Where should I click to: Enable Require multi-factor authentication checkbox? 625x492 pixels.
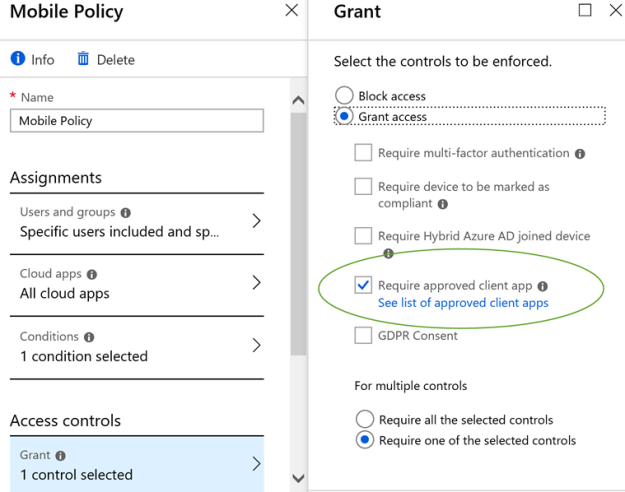click(x=363, y=154)
